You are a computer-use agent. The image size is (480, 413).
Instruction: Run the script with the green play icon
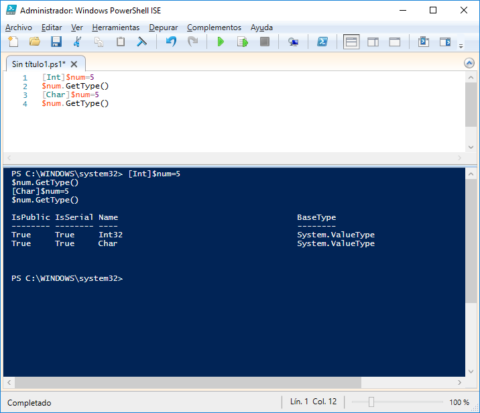point(220,42)
